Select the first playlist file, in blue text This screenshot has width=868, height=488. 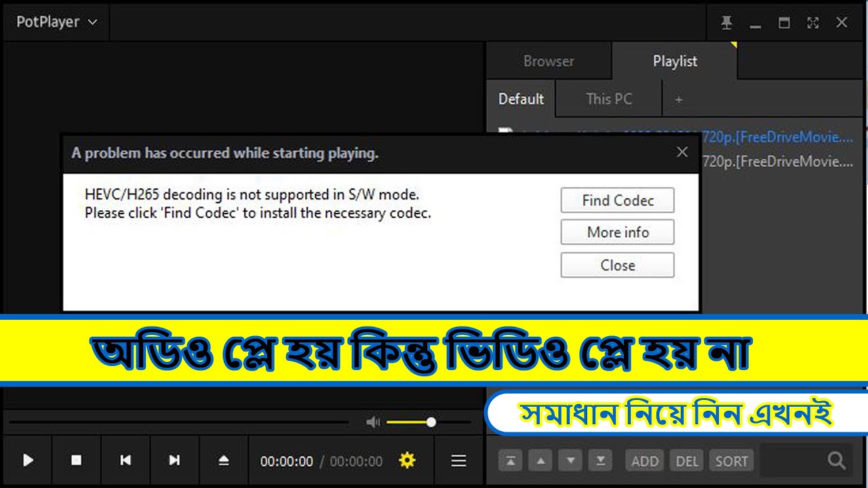coord(777,138)
